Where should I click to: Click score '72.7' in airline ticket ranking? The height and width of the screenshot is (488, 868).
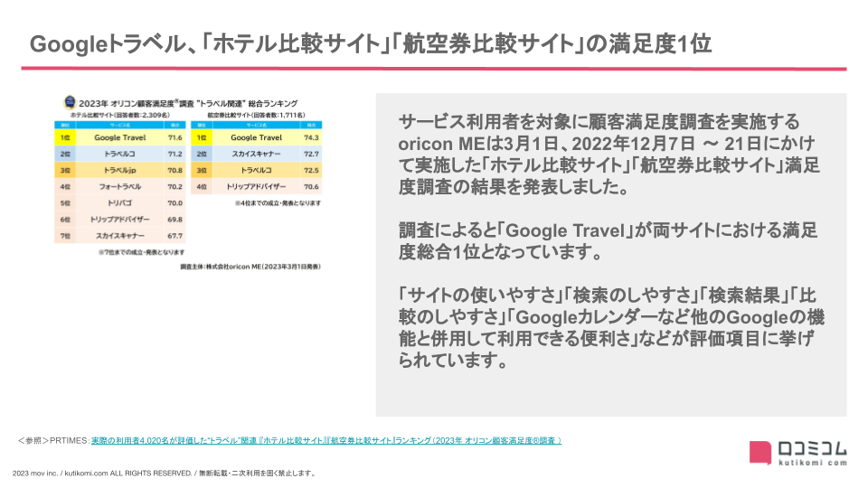click(311, 154)
